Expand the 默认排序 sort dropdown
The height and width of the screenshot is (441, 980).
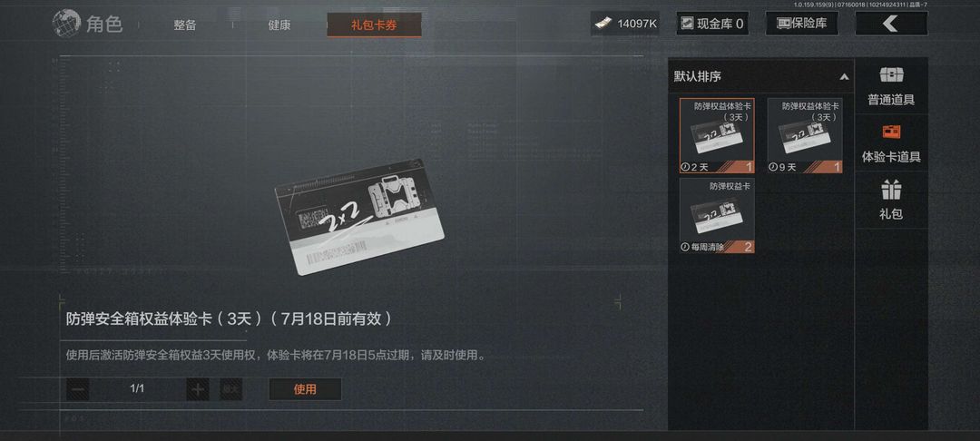760,77
